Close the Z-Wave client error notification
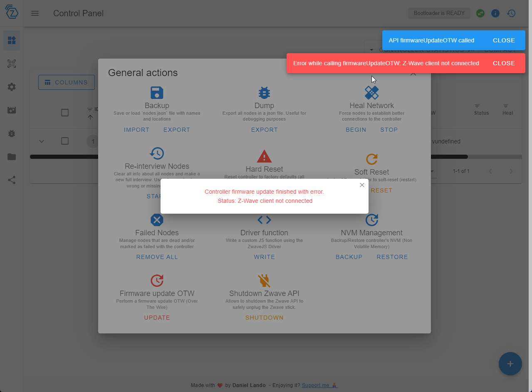Viewport: 532px width, 392px height. [503, 63]
